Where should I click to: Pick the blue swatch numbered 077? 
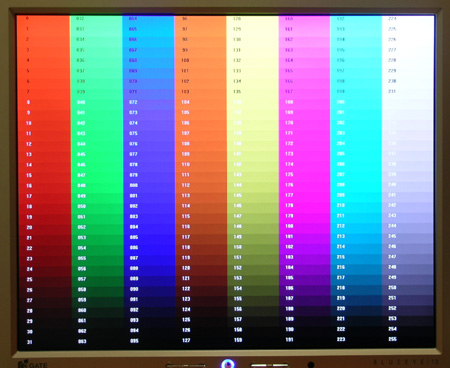click(149, 154)
